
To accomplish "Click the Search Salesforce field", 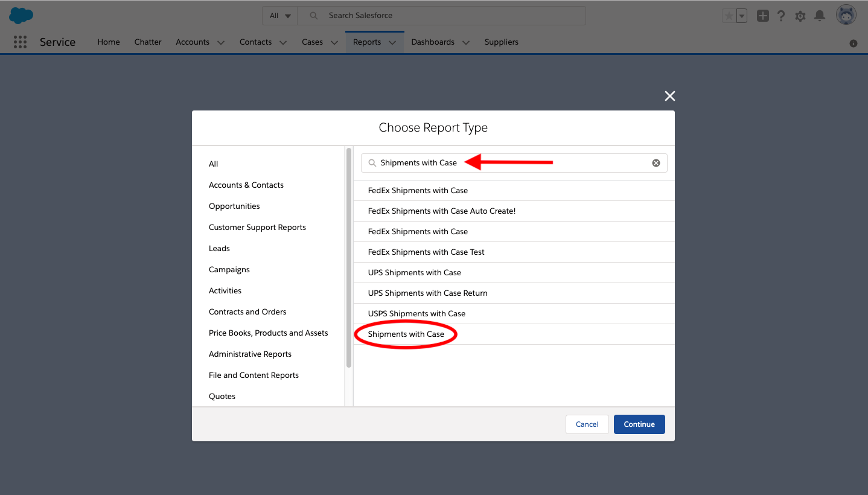I will pyautogui.click(x=442, y=16).
